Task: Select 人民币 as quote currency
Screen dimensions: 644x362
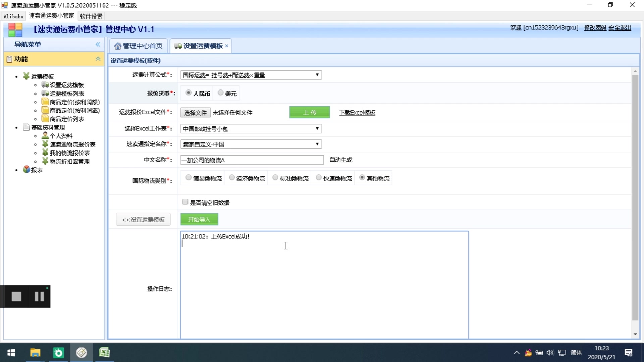Action: pos(189,93)
